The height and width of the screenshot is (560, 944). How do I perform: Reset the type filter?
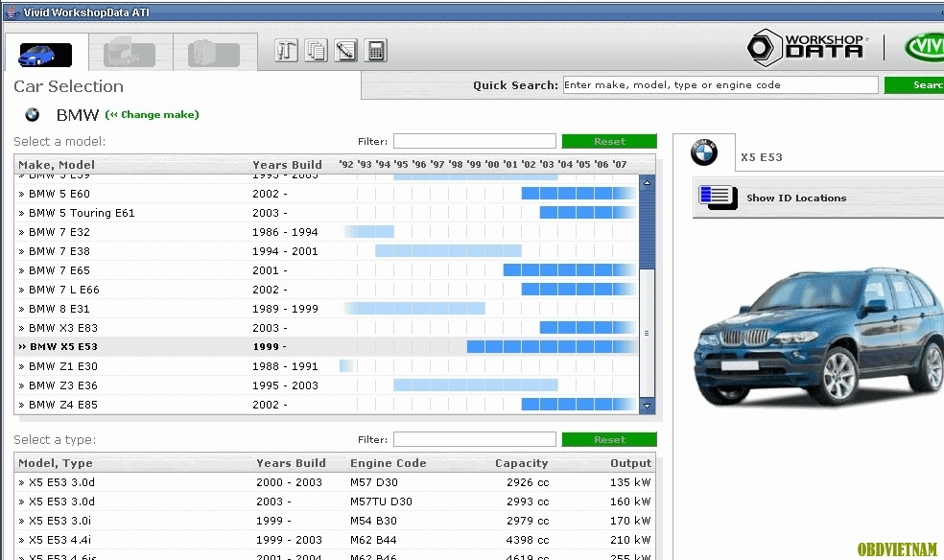click(x=609, y=440)
